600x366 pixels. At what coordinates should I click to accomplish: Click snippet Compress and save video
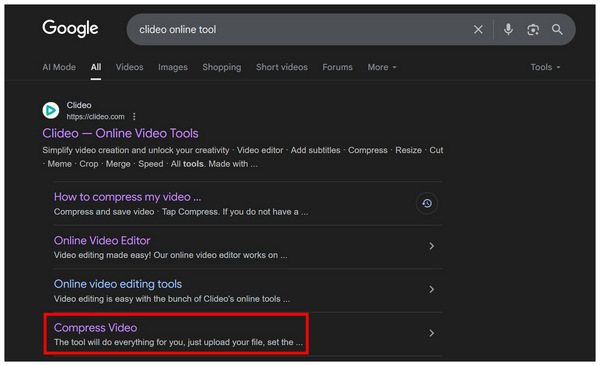(181, 212)
